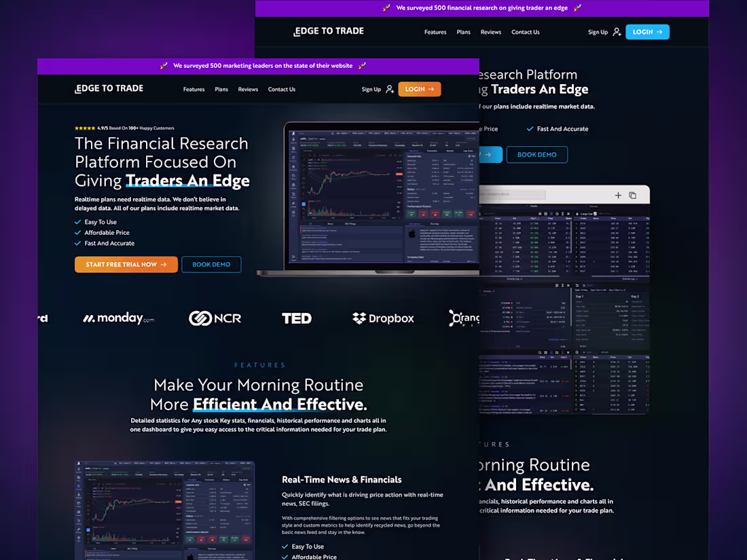The width and height of the screenshot is (747, 560).
Task: Click the rocket emoji in the purple banner
Action: coord(164,66)
